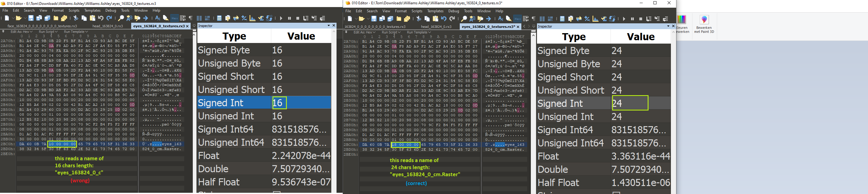Click Hex Operations plus-minus icon in value-24 window

pos(587,19)
